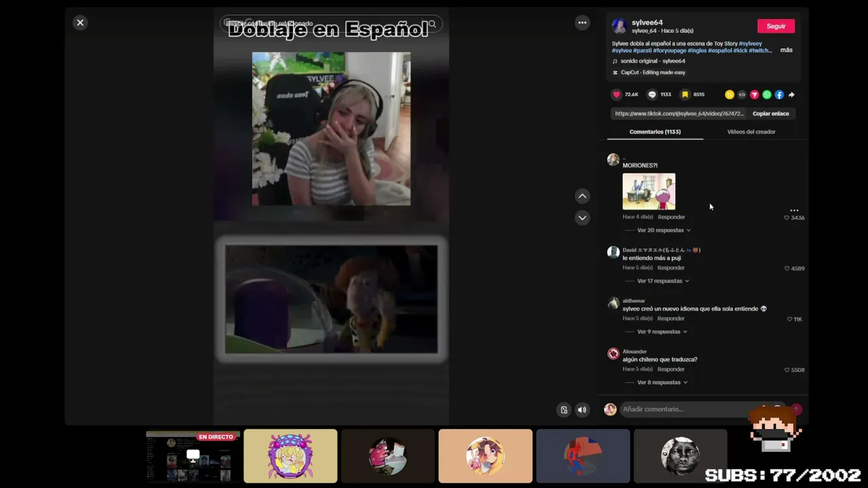Open more share options arrow
868x488 pixels.
click(x=791, y=95)
